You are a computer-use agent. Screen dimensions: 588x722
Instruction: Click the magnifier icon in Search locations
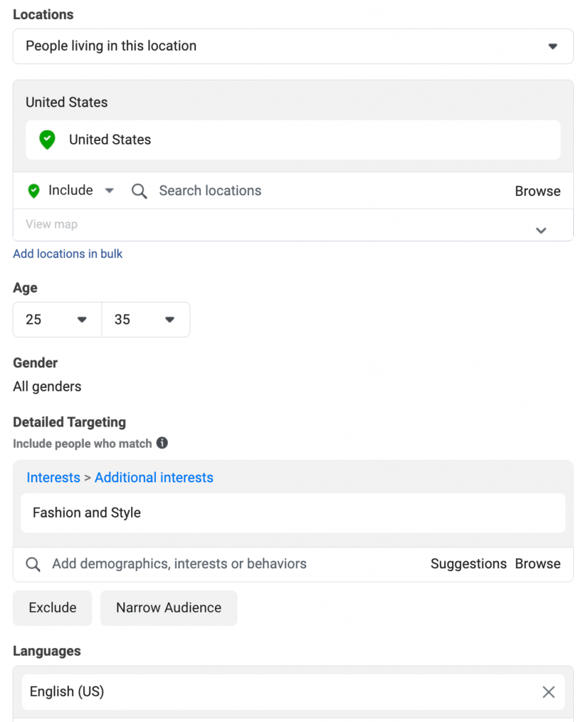(x=139, y=191)
